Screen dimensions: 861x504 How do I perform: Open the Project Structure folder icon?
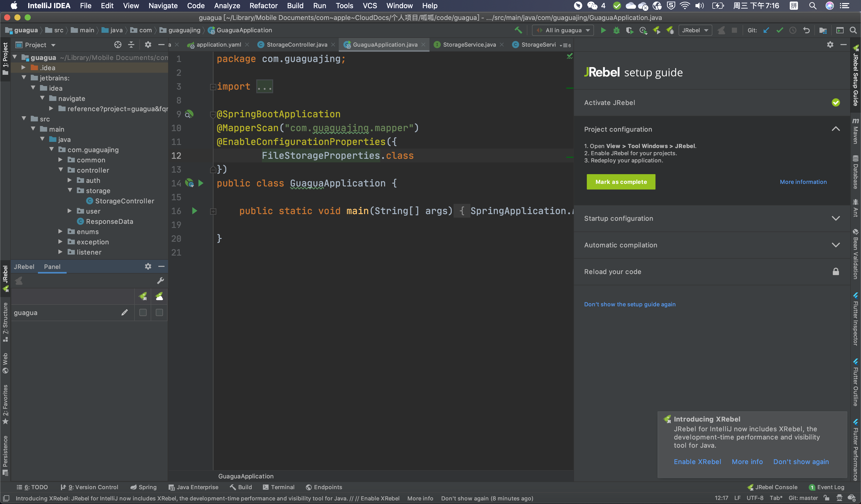point(823,30)
